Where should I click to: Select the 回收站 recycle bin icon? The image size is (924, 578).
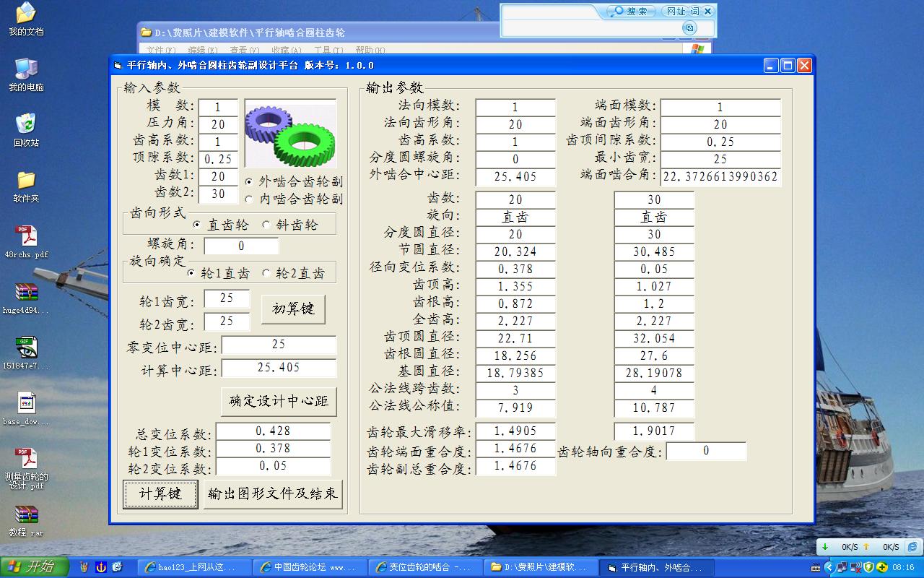coord(26,130)
